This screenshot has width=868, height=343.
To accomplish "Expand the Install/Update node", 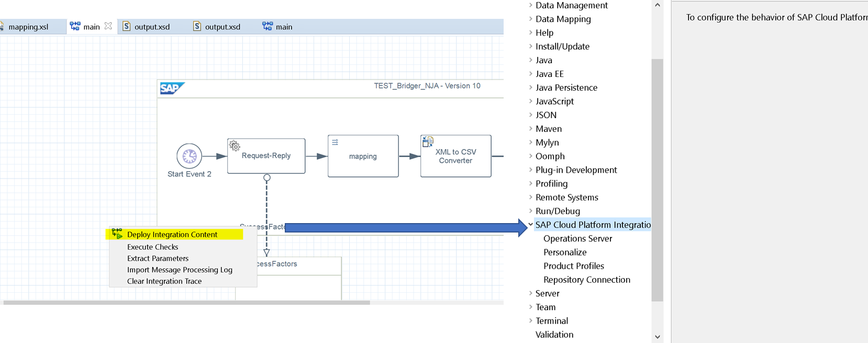I will [530, 46].
